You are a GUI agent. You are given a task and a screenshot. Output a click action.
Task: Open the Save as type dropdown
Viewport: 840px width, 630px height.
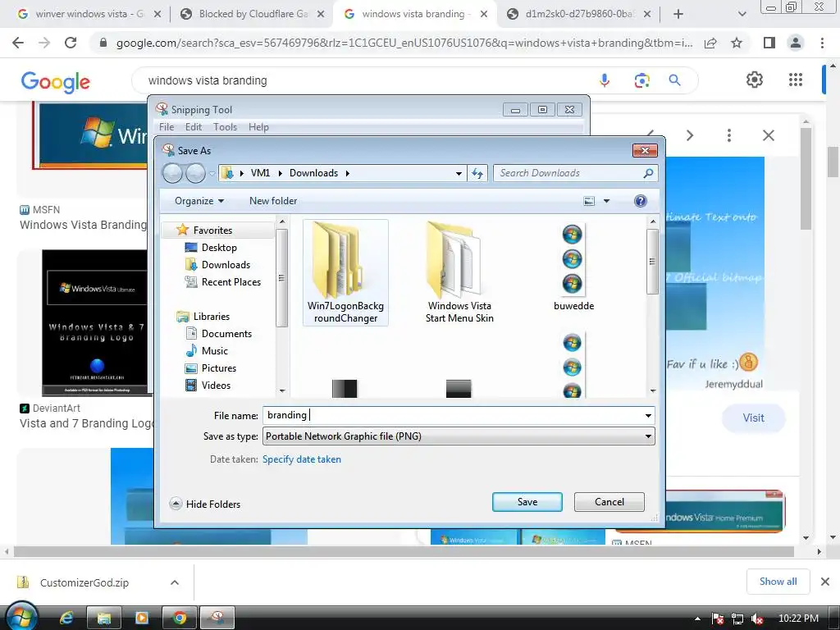coord(459,436)
